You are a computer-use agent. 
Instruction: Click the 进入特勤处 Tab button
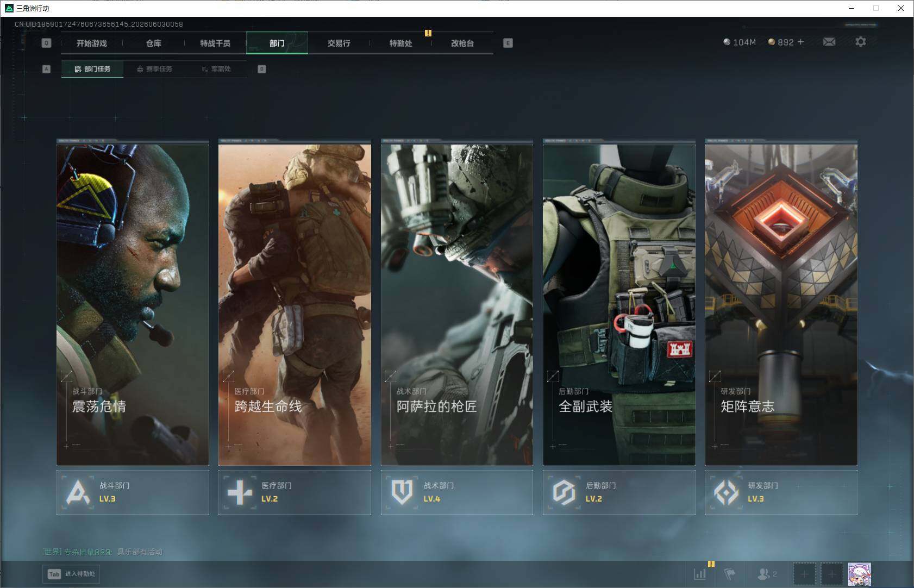72,574
